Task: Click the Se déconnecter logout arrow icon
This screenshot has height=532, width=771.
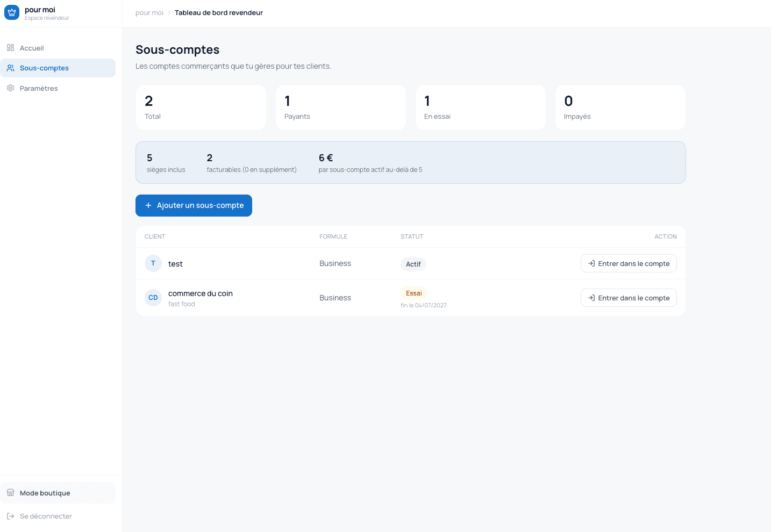Action: click(10, 516)
